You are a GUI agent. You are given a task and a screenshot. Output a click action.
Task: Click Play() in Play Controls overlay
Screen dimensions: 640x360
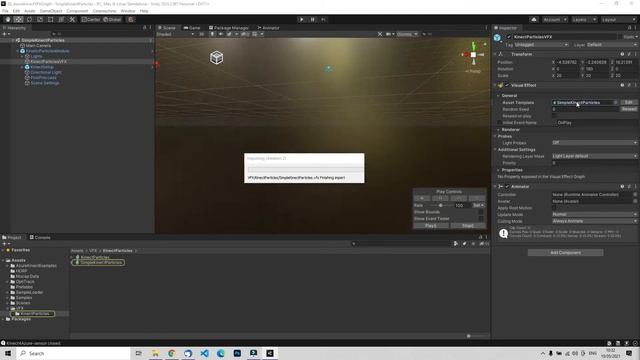(x=431, y=226)
